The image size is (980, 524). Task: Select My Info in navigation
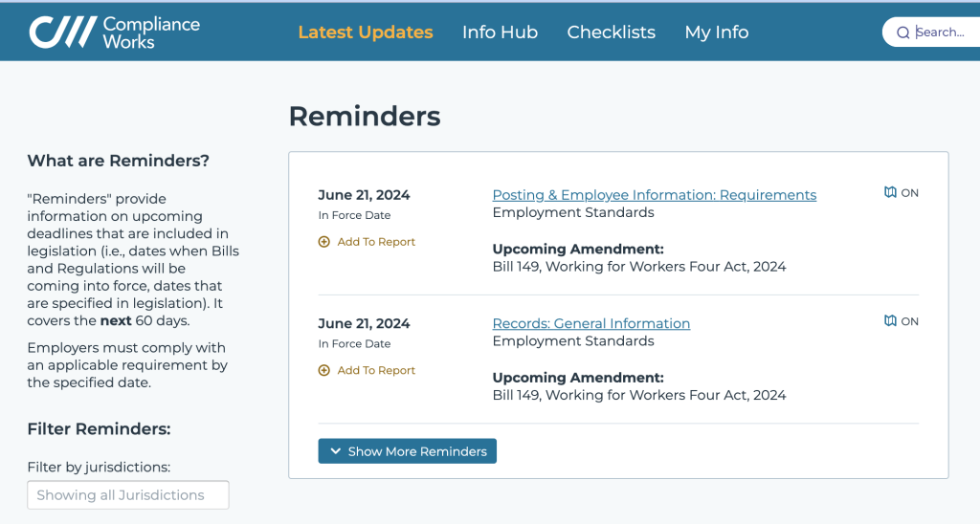click(x=717, y=32)
